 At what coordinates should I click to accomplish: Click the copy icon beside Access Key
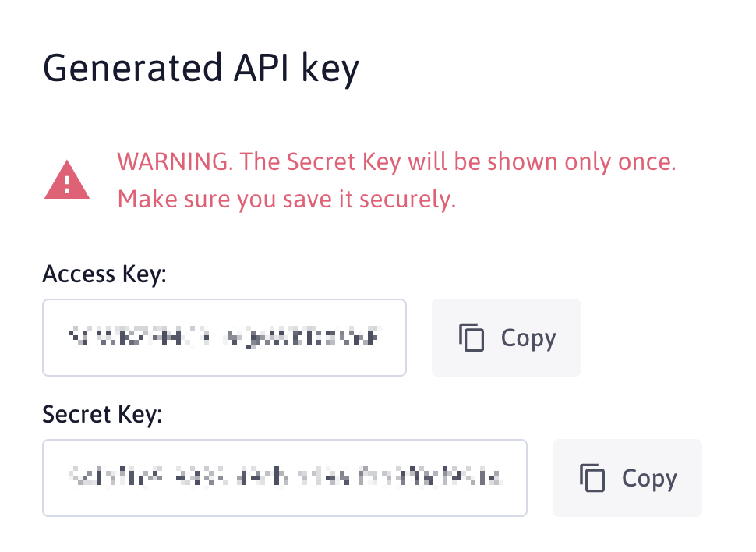pyautogui.click(x=472, y=338)
